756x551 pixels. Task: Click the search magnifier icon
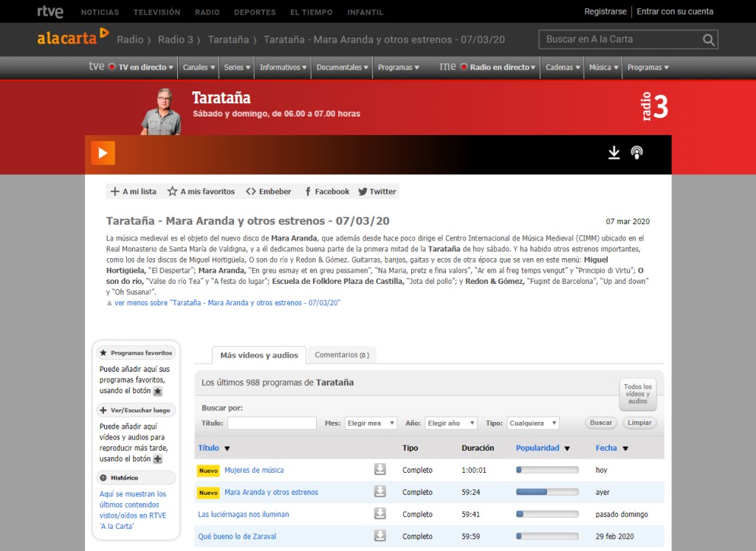(708, 40)
